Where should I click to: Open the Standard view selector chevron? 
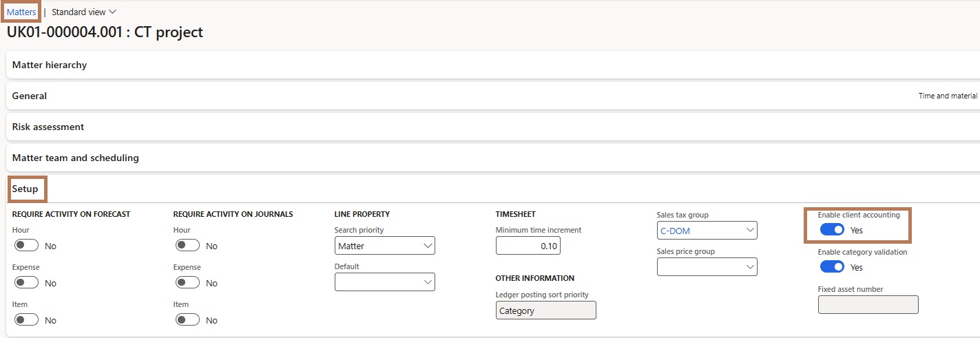point(113,12)
